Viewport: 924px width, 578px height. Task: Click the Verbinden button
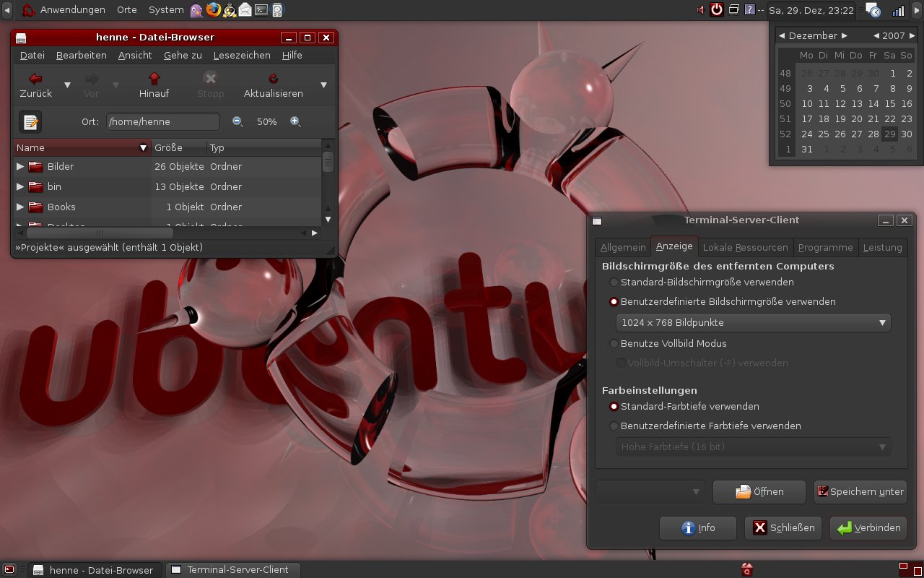click(x=868, y=528)
